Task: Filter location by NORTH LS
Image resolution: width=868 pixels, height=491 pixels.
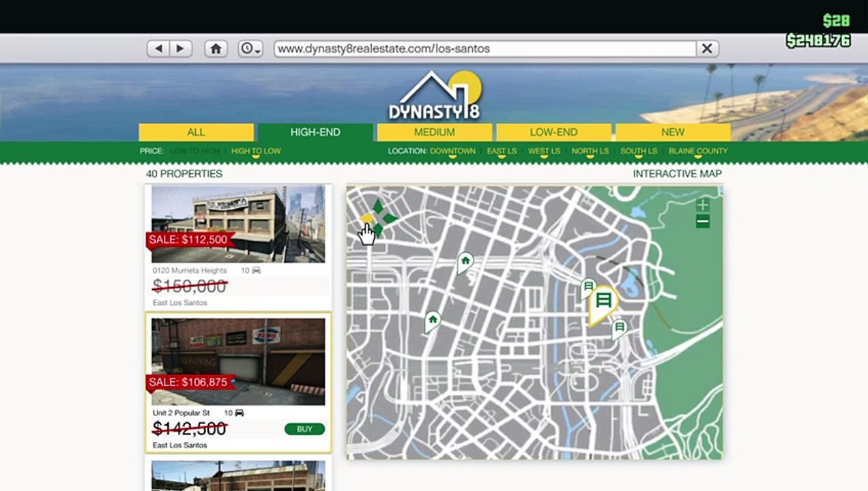Action: (x=590, y=151)
